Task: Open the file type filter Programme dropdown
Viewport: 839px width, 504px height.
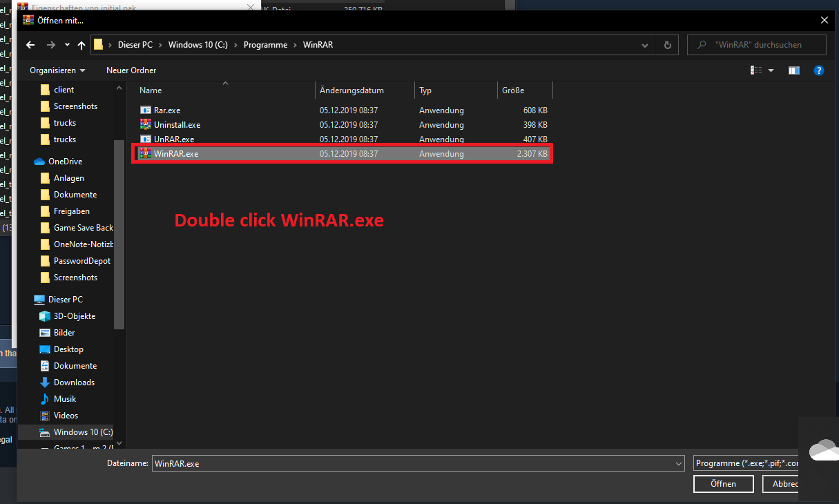Action: (746, 463)
